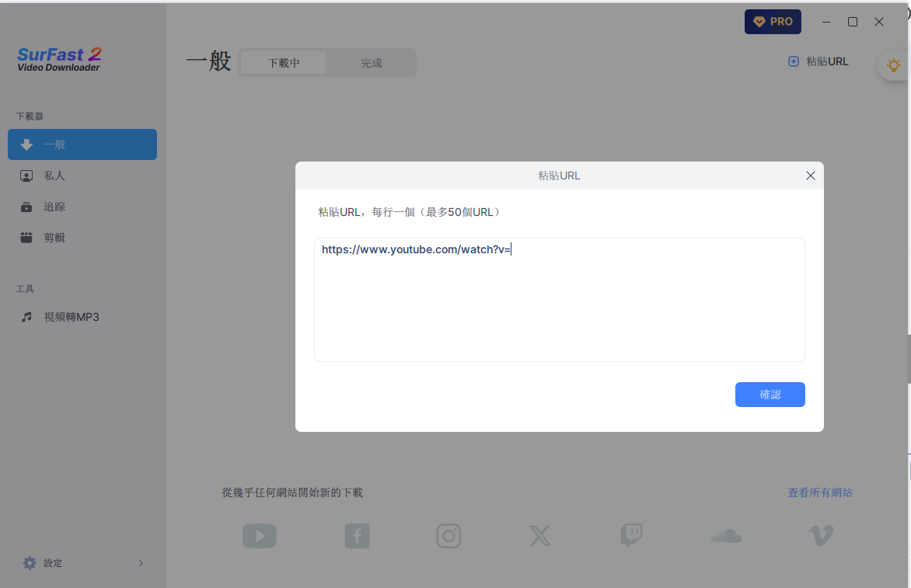Click the 工具 section label

coord(25,288)
